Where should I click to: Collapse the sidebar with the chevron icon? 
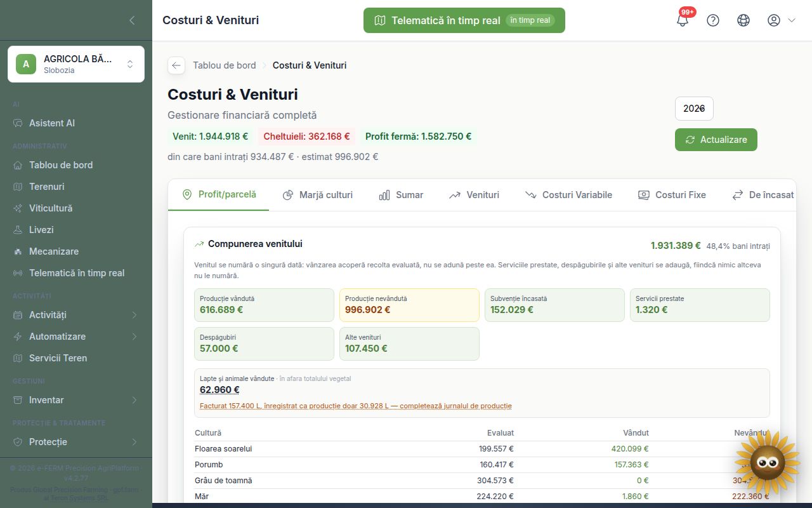click(132, 20)
